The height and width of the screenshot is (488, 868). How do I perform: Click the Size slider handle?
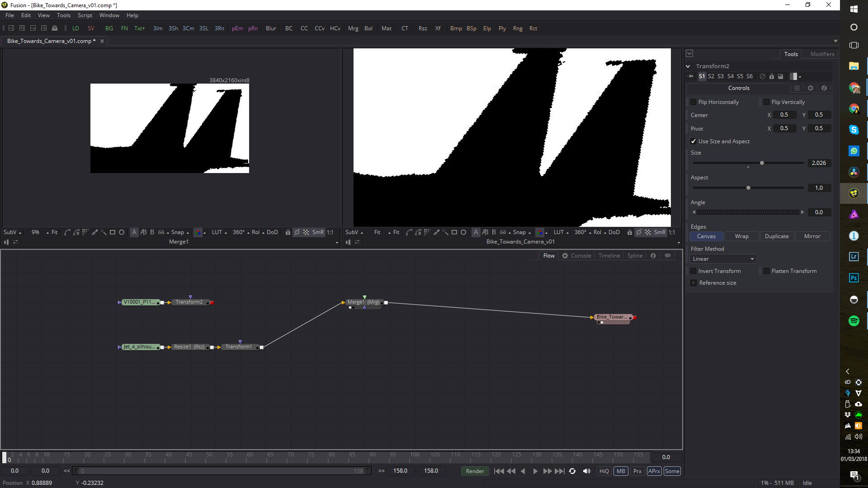[762, 163]
